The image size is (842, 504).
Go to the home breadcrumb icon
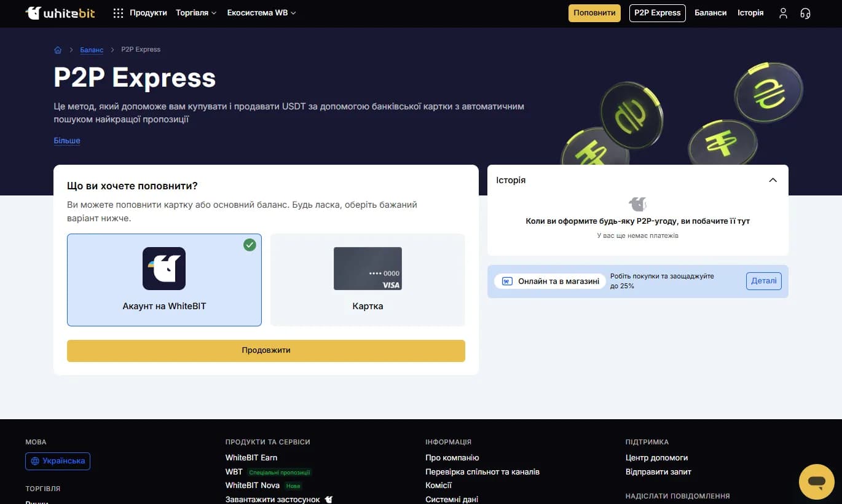[x=58, y=50]
